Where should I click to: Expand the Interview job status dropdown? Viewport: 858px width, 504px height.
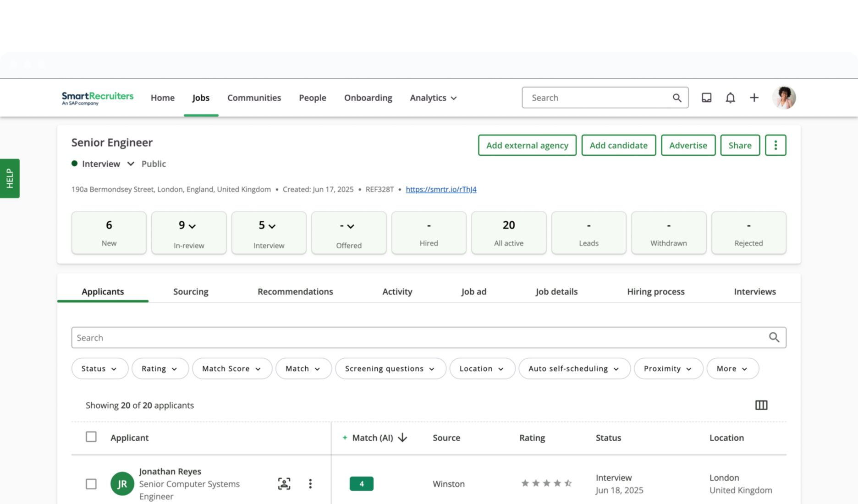pyautogui.click(x=131, y=164)
